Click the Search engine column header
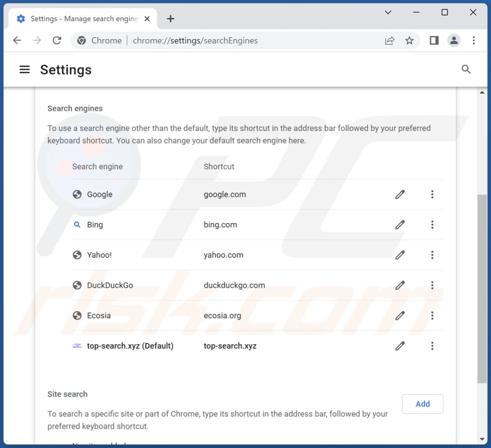The width and height of the screenshot is (491, 448). 98,167
